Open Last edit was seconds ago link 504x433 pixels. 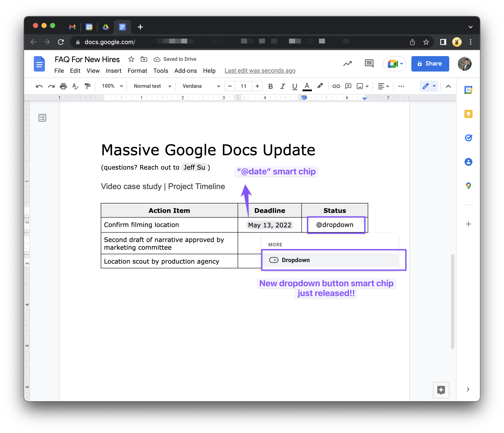point(260,71)
